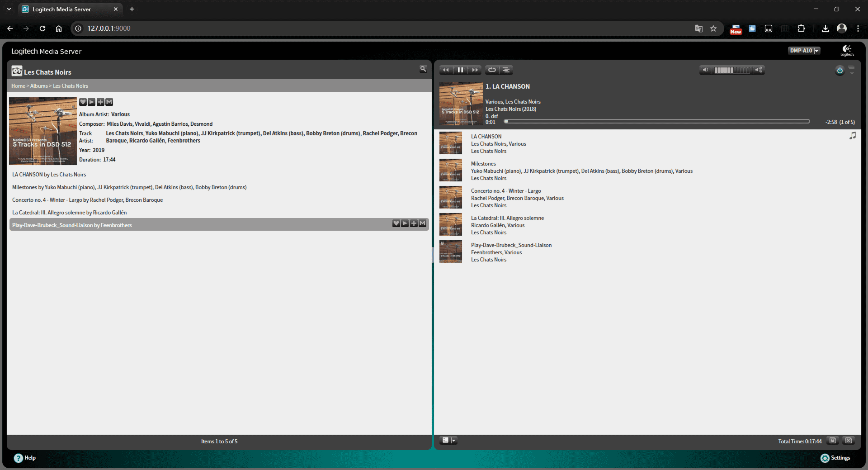The width and height of the screenshot is (868, 470).
Task: Adjust the volume level bar
Action: pos(732,70)
